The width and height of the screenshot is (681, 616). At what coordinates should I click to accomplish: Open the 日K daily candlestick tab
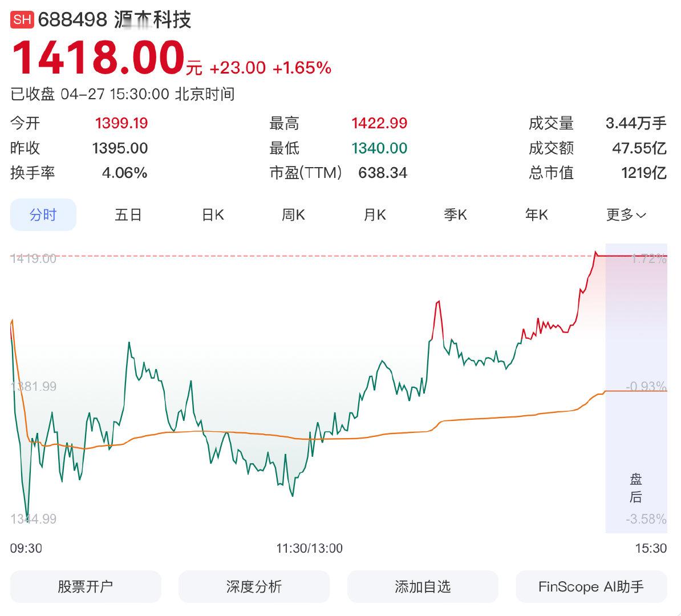click(x=213, y=214)
